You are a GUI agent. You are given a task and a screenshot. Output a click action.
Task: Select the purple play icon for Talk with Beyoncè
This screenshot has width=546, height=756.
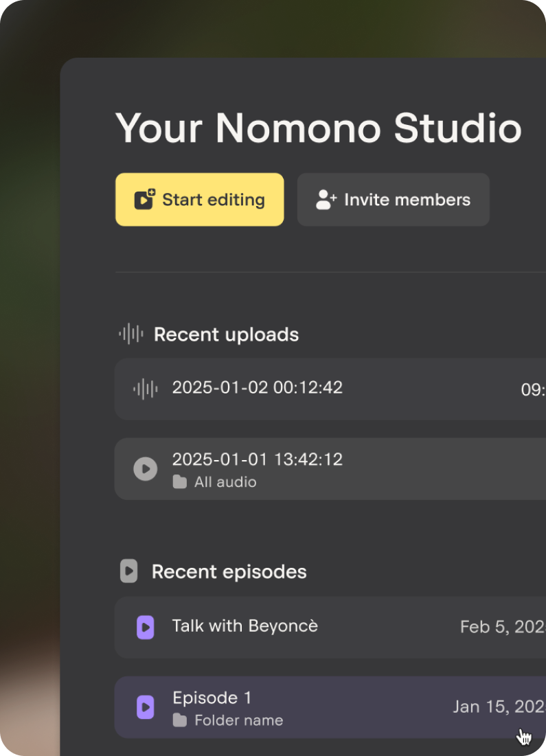(x=145, y=627)
